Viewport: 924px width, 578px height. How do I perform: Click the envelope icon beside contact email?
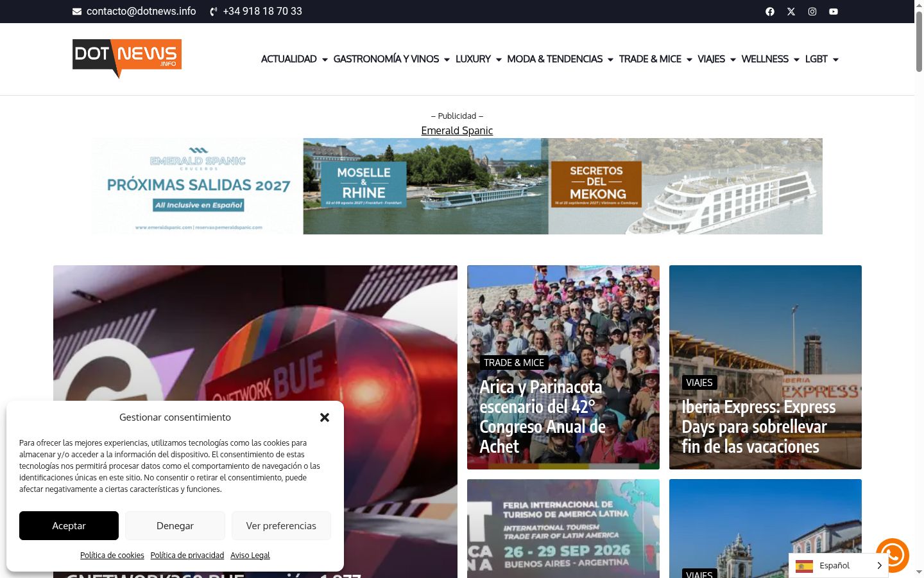tap(77, 12)
